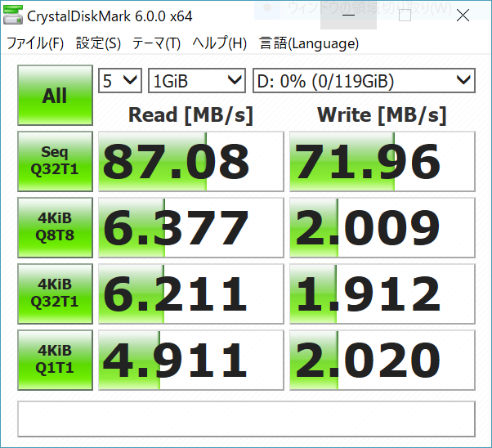This screenshot has width=492, height=448.
Task: Run the 4KiB Q1T1 benchmark
Action: (55, 360)
